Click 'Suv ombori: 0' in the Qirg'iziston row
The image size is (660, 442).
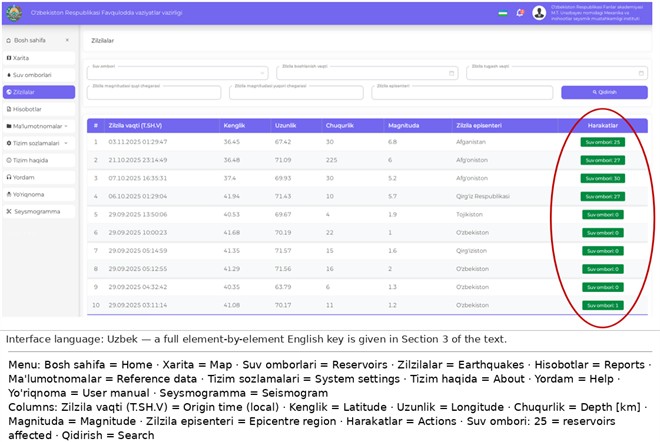click(x=602, y=251)
